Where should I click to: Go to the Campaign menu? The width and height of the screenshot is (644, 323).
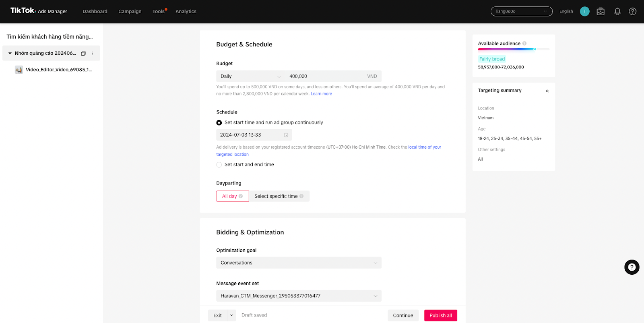pos(130,12)
